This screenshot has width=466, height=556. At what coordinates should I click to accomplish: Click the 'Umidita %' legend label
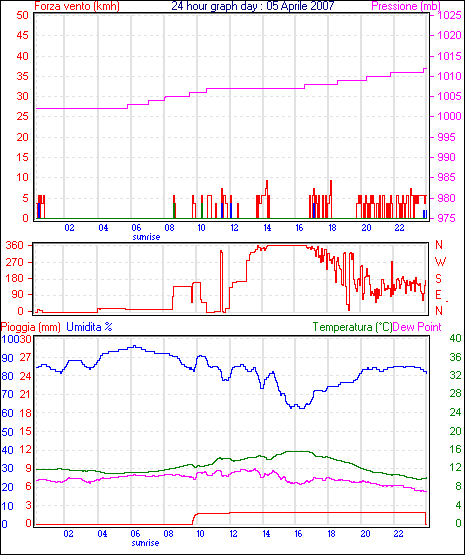tap(89, 327)
